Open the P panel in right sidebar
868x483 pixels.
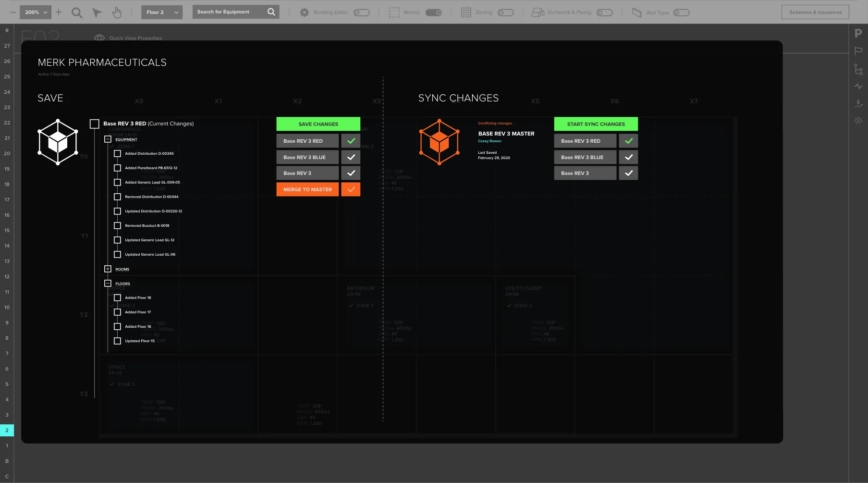click(x=858, y=33)
